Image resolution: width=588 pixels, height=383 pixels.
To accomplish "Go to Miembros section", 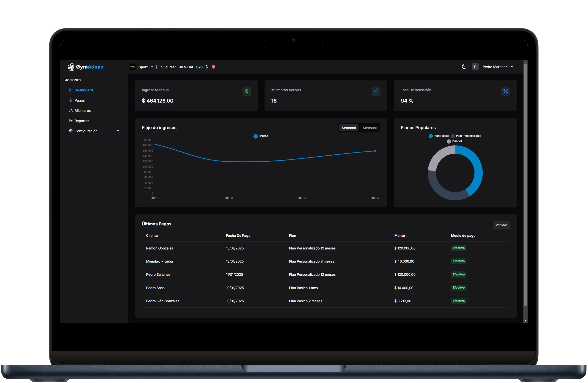I will (x=83, y=111).
